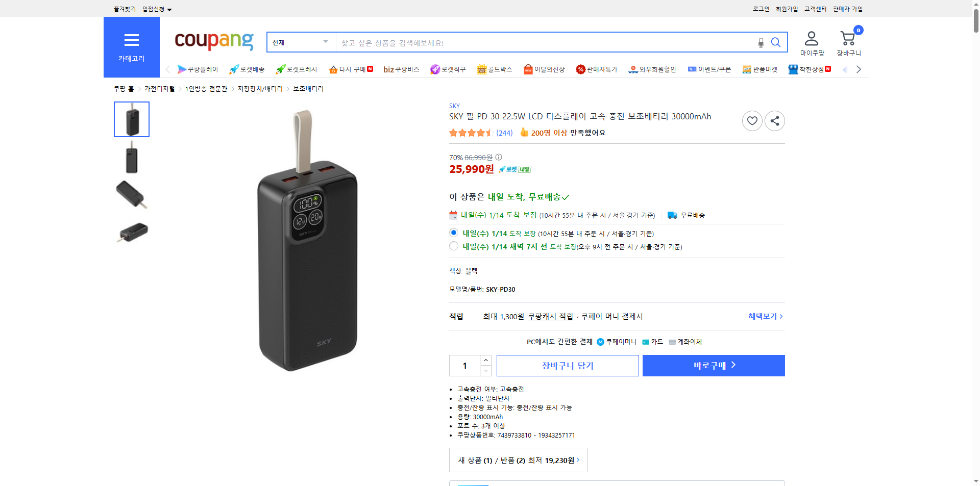980x486 pixels.
Task: Select 내일(수) 1/14 도착 보장 radio button
Action: point(453,233)
